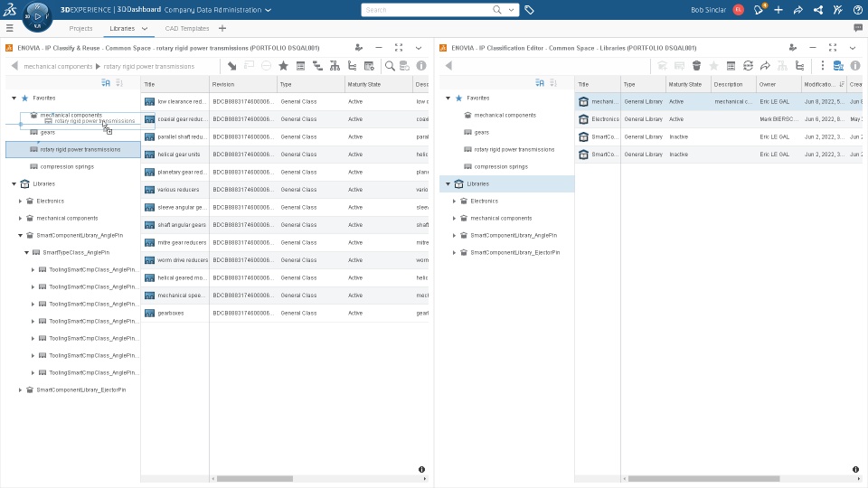Collapse Libraries in the left tree

(14, 183)
